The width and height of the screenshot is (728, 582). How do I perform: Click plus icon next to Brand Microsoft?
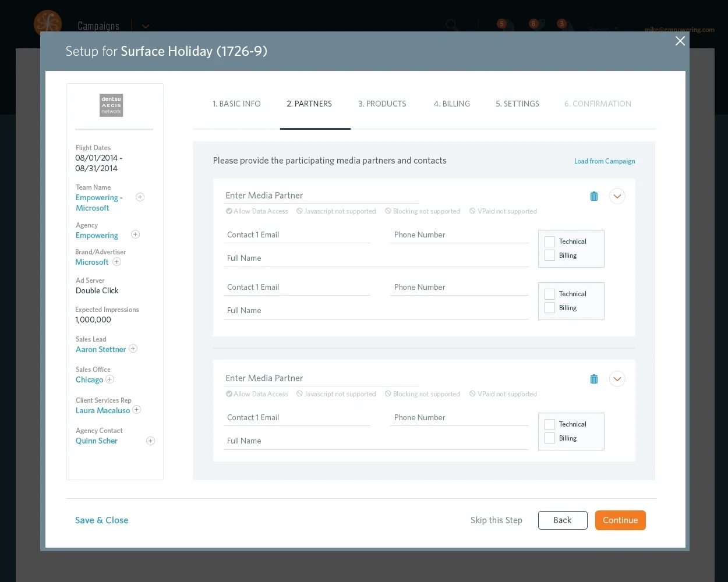coord(116,262)
